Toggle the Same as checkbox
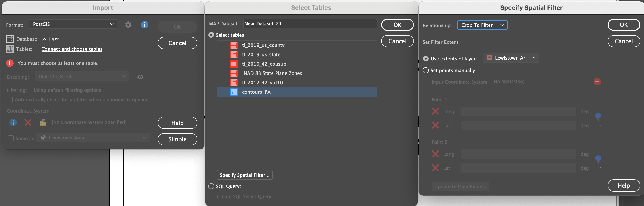Screen dimensions: 644x206 tap(10, 138)
